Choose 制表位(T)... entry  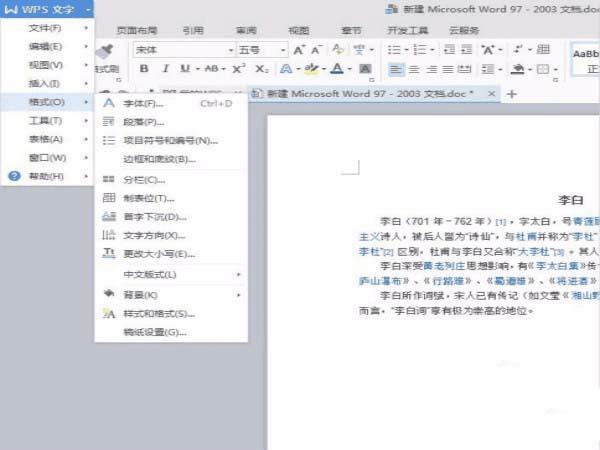pos(171,198)
